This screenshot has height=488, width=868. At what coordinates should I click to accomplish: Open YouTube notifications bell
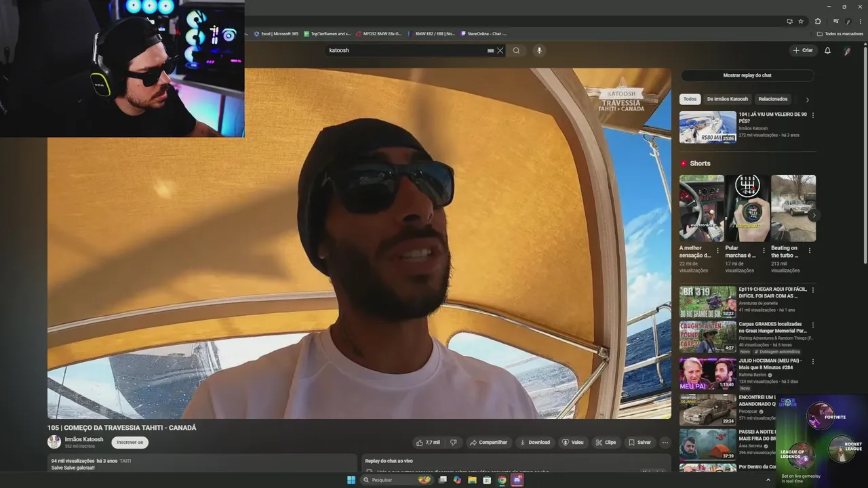click(827, 50)
